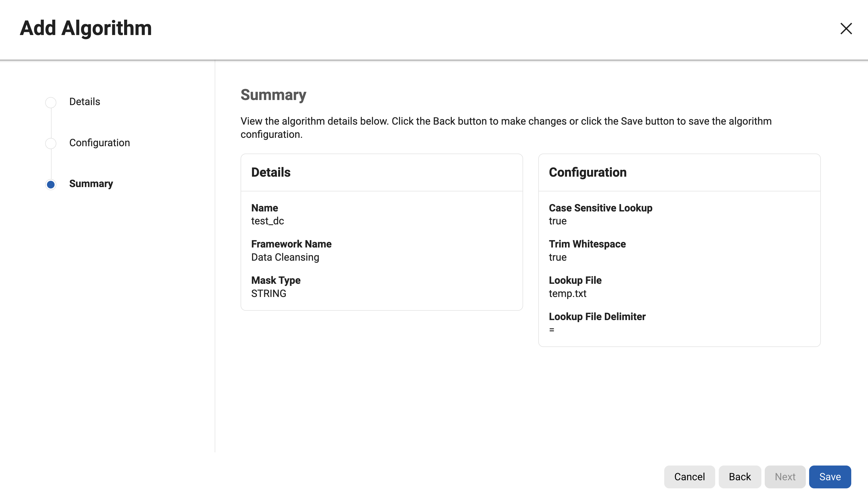
Task: Go back to the previous wizard step
Action: click(740, 476)
